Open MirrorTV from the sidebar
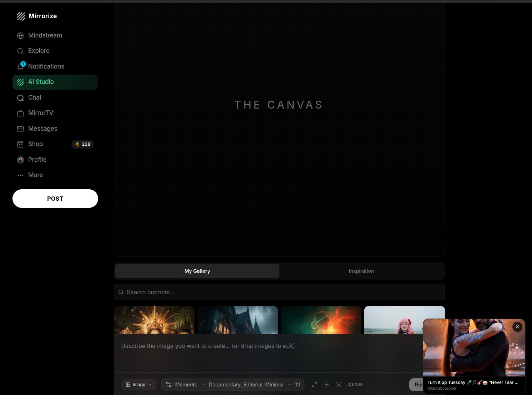This screenshot has height=395, width=532. [55, 113]
